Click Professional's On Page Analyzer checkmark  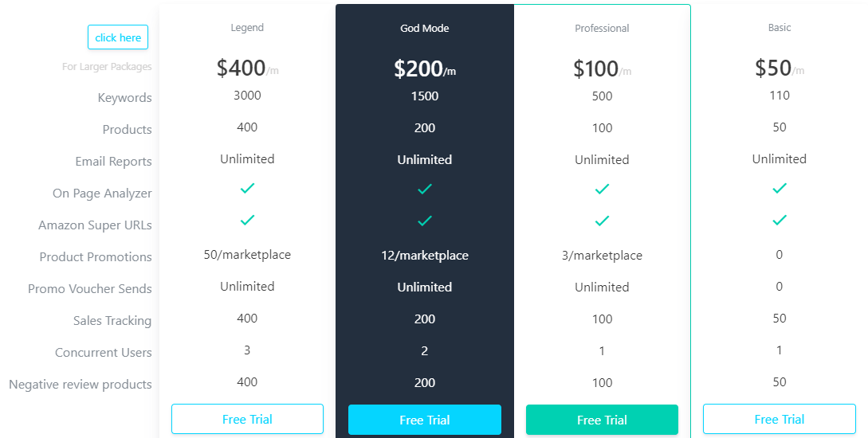coord(602,189)
